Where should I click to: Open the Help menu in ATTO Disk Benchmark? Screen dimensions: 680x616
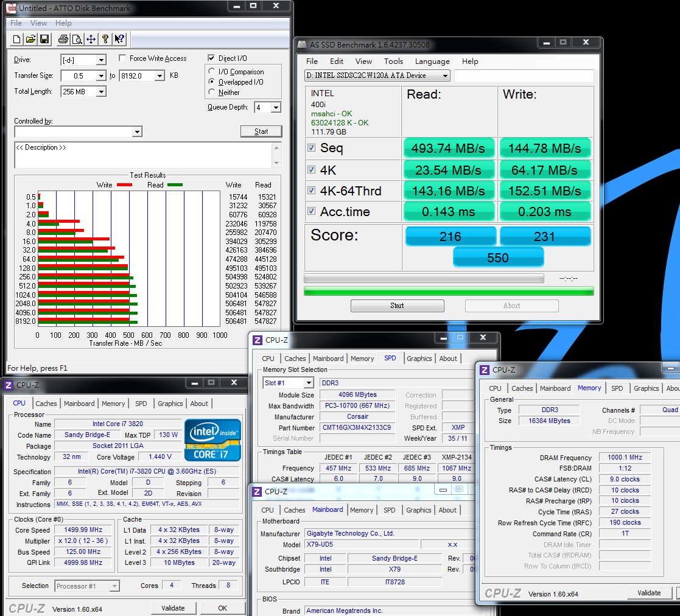tap(63, 23)
